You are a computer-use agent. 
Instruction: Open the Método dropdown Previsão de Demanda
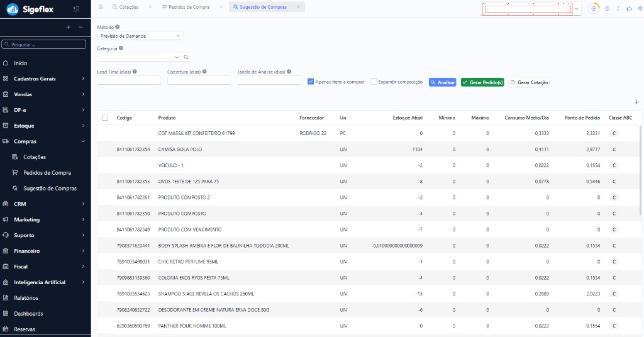coord(140,36)
